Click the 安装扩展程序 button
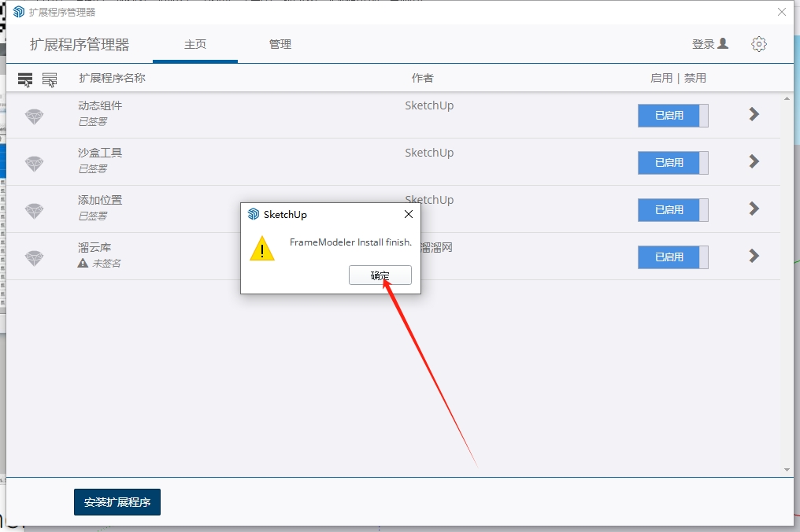 pos(117,502)
